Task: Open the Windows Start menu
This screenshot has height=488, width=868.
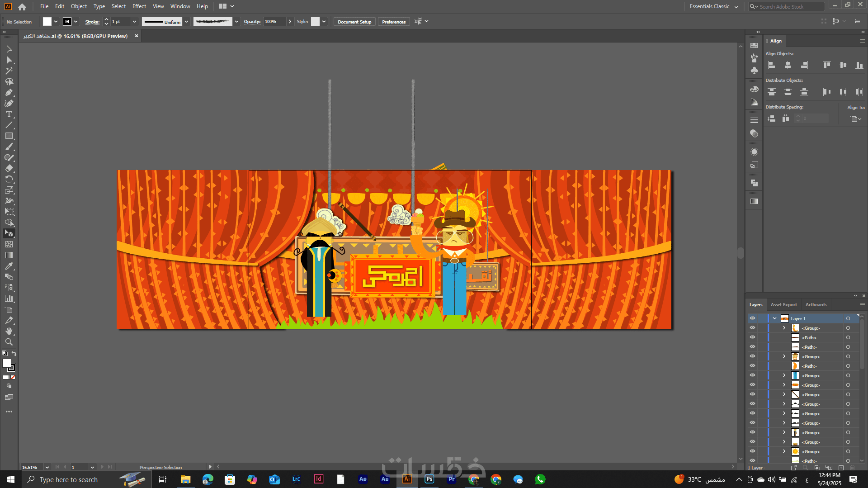Action: pos(11,479)
